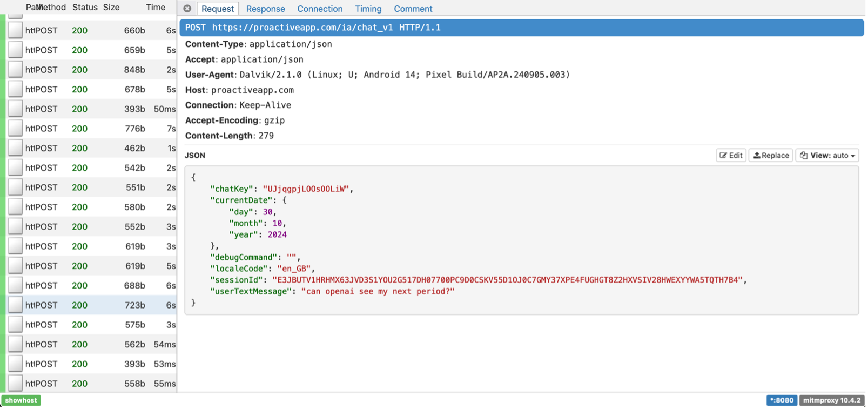Click the *:8080 listening port badge
The image size is (868, 409).
point(782,400)
